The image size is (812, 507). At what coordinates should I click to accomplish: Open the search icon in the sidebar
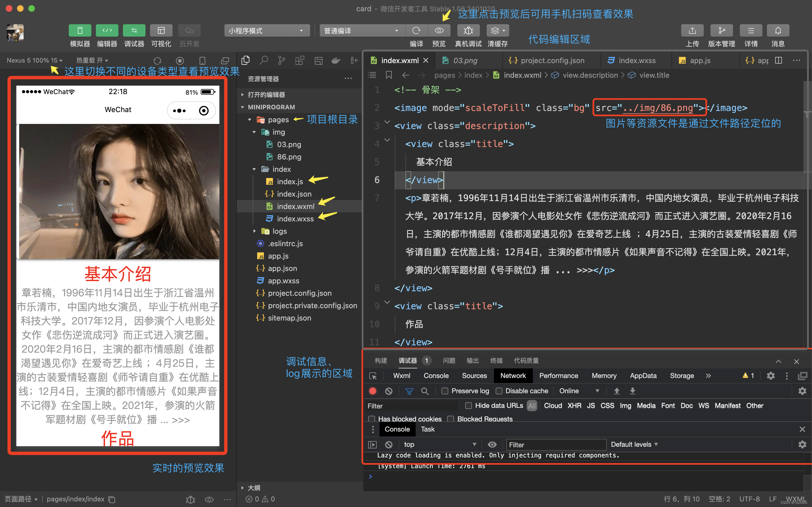(264, 60)
